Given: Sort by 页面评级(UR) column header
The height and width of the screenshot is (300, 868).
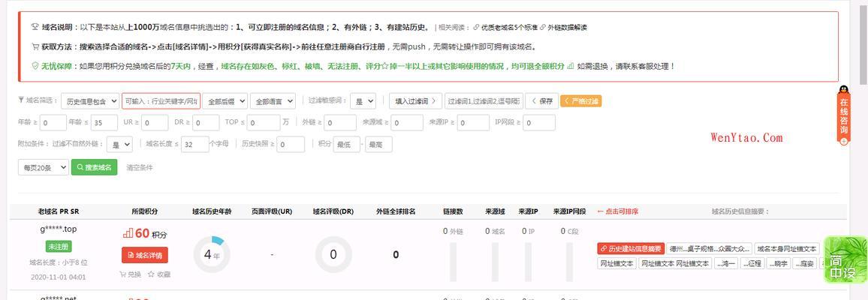Looking at the screenshot, I should click(272, 211).
